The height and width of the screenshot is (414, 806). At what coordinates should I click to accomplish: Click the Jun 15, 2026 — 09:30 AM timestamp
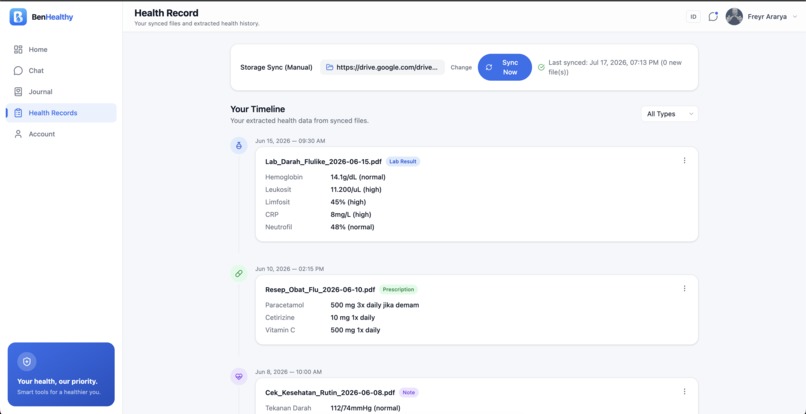[290, 141]
